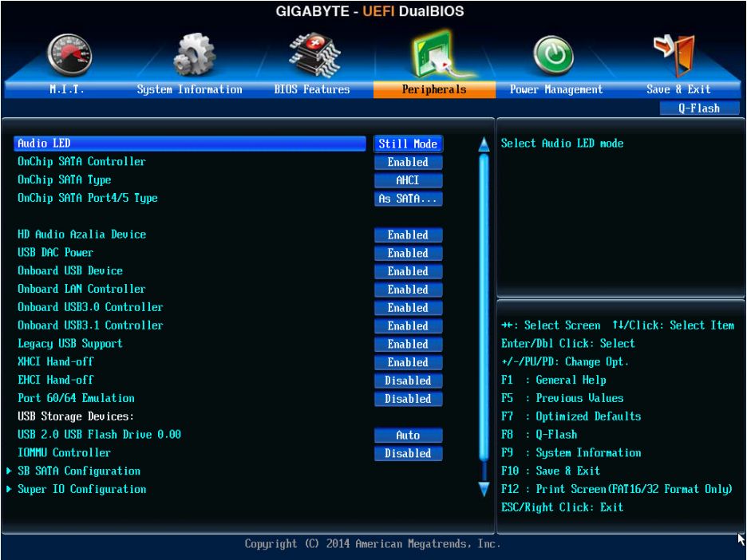Toggle XHCI Hand-off Enabled value
Screen dimensions: 747x560
[x=409, y=362]
